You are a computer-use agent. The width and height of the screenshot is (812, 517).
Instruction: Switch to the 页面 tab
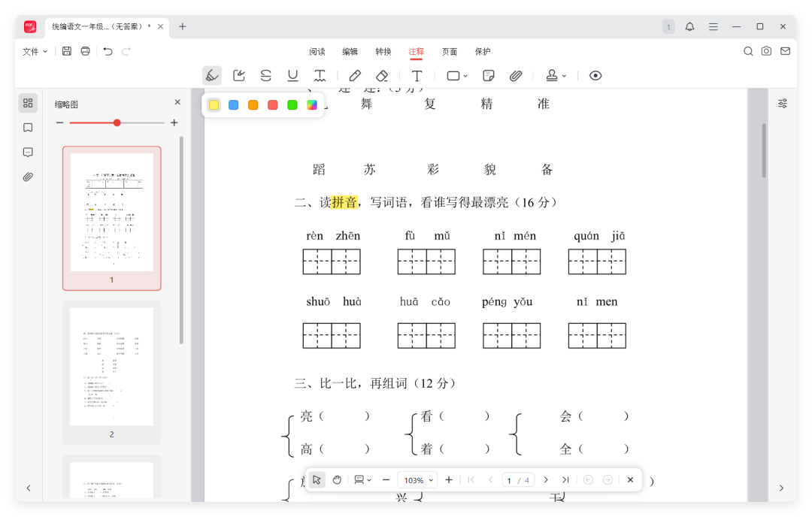(450, 51)
